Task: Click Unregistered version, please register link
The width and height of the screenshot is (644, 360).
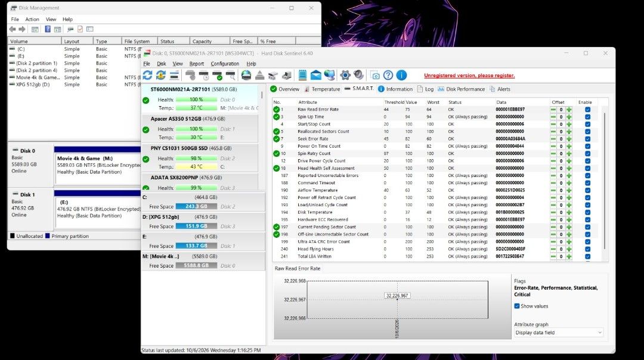Action: click(x=469, y=76)
